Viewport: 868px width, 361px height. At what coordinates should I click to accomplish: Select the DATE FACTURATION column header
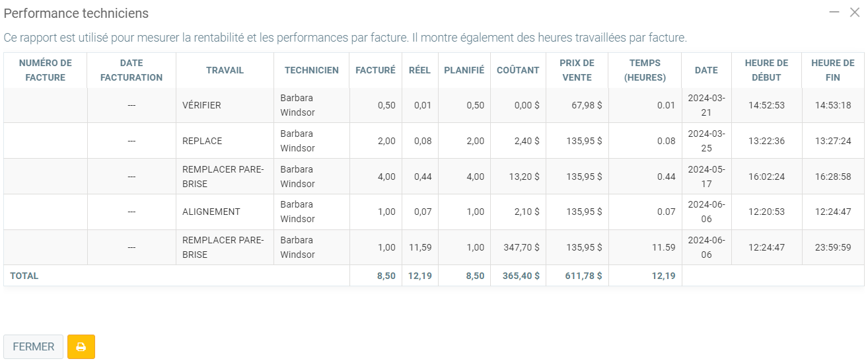click(x=131, y=70)
